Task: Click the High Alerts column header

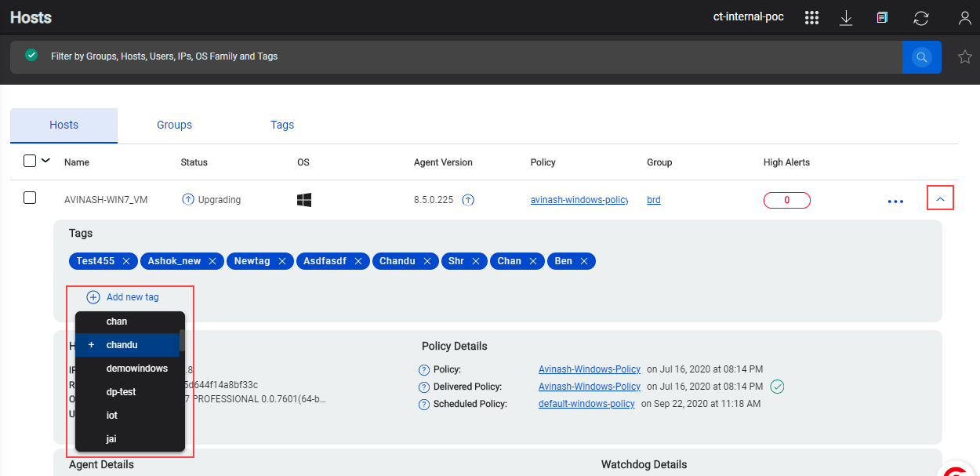Action: click(786, 162)
